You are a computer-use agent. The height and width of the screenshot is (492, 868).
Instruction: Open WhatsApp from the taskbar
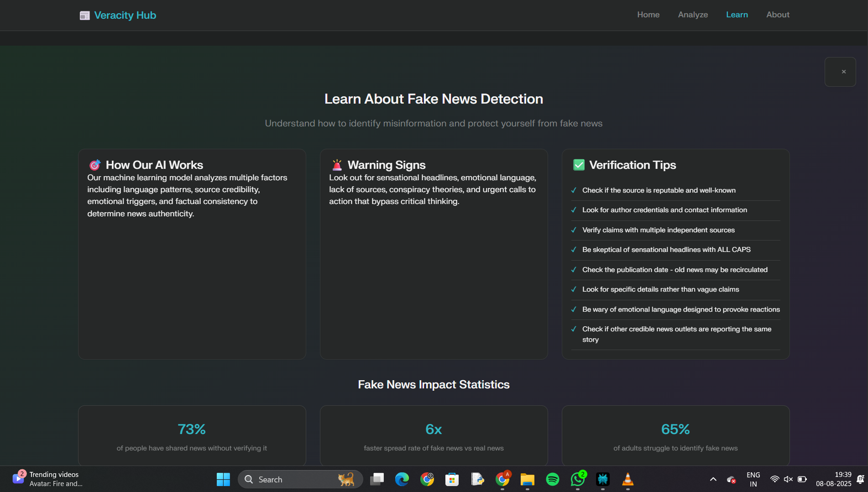578,479
